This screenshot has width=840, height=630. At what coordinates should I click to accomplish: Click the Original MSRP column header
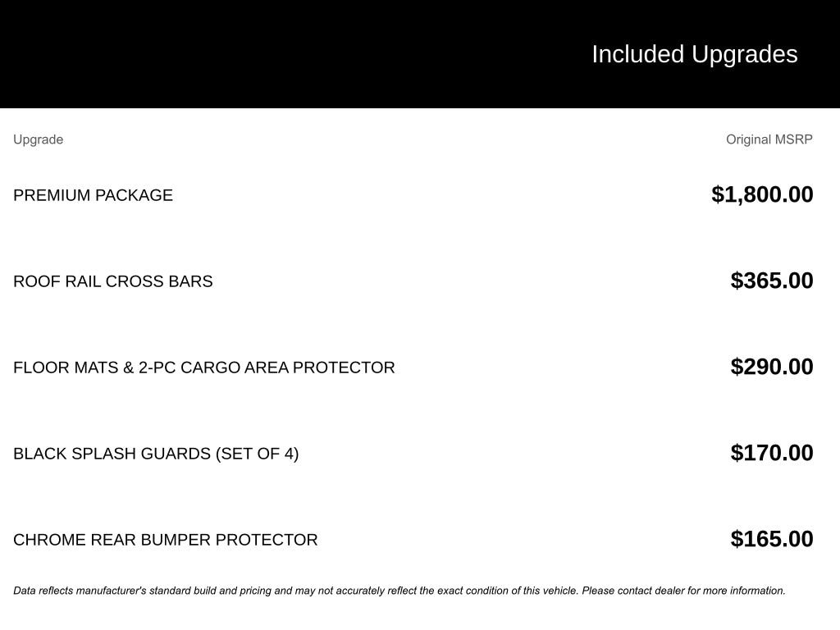[769, 139]
